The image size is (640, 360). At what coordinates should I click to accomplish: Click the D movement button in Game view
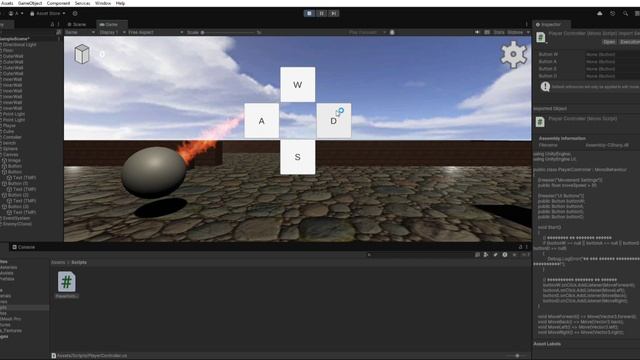[333, 121]
